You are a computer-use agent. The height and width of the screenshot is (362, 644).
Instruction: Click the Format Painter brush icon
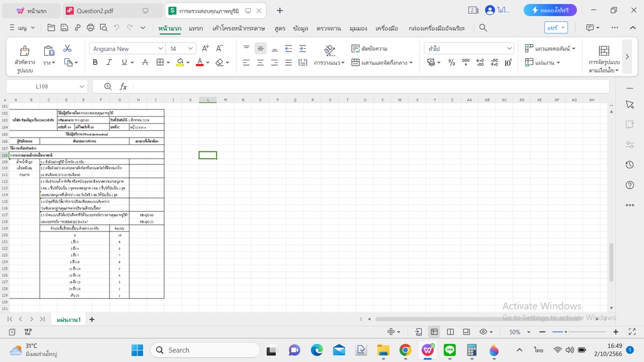pyautogui.click(x=25, y=50)
